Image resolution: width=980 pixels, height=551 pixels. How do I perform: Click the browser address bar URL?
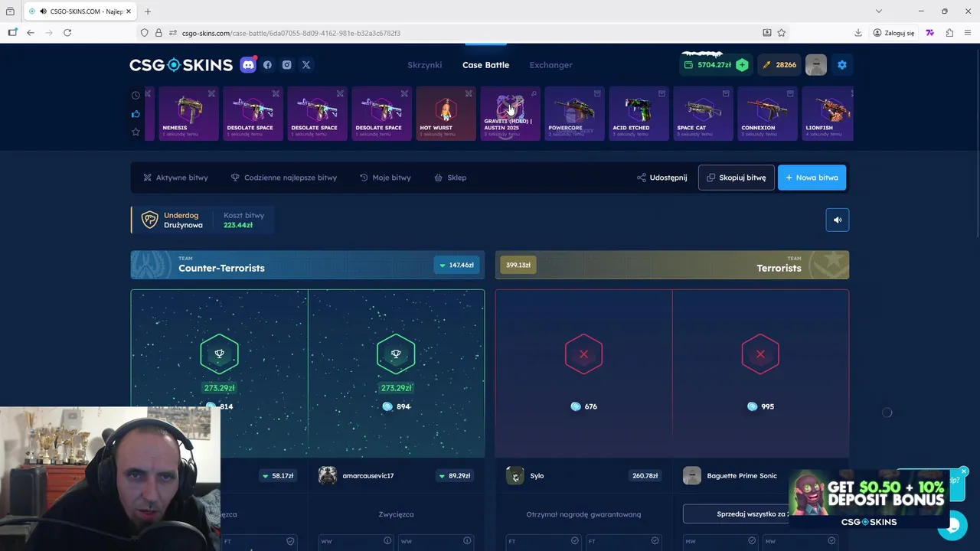[291, 33]
